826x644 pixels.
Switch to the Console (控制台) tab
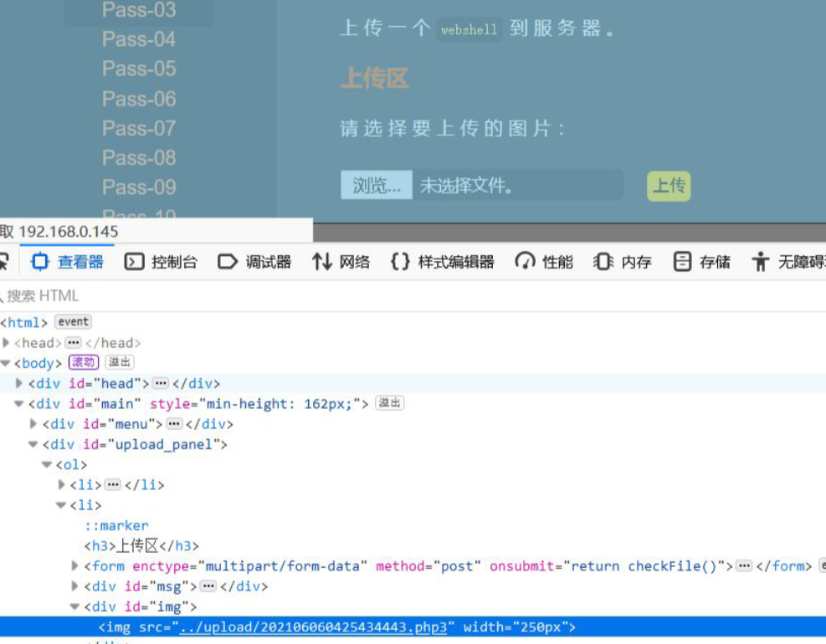161,262
